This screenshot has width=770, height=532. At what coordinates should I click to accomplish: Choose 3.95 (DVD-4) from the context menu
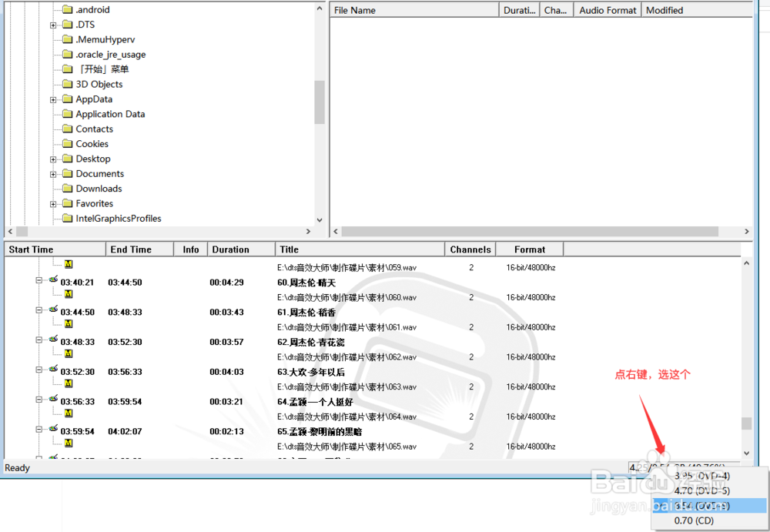pyautogui.click(x=710, y=476)
